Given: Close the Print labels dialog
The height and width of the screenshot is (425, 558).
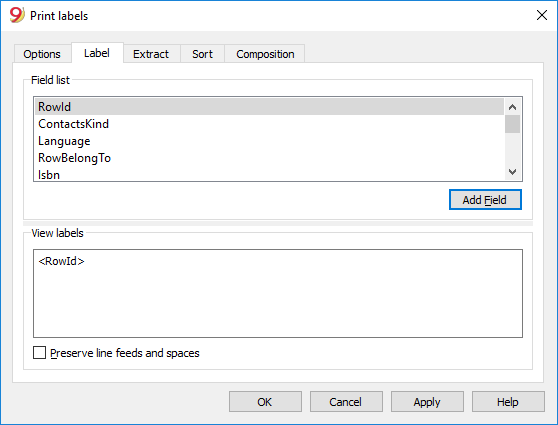Looking at the screenshot, I should click(542, 15).
